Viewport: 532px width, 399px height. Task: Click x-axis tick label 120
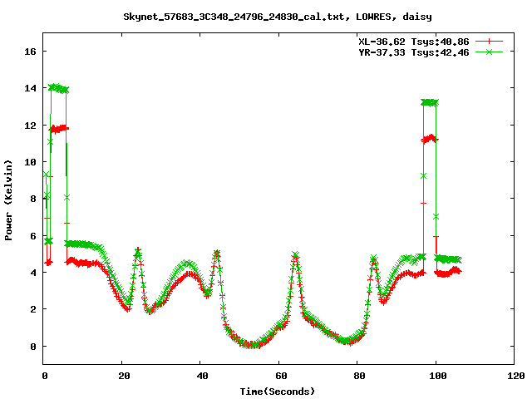[x=516, y=376]
